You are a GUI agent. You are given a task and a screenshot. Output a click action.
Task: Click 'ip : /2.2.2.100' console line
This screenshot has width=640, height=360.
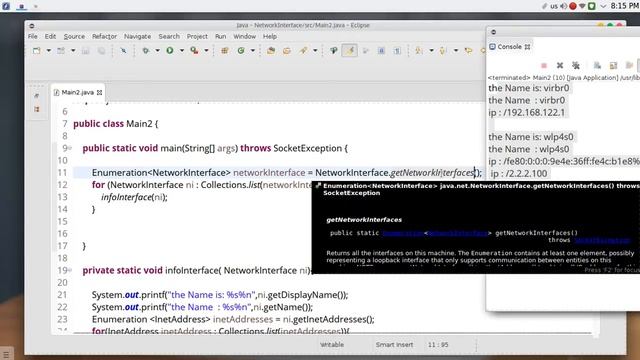(x=519, y=173)
